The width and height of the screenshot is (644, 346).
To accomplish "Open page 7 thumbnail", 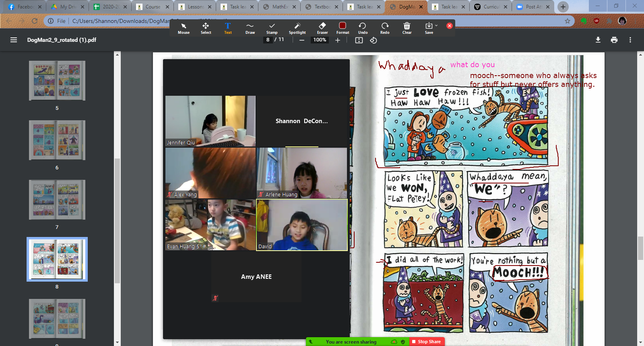I will pyautogui.click(x=57, y=200).
